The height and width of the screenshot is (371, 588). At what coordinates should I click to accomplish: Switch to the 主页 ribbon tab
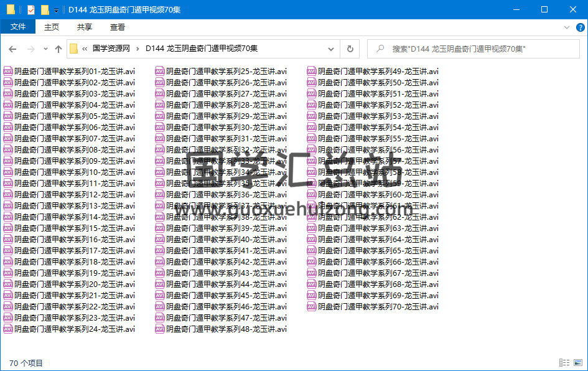(52, 27)
